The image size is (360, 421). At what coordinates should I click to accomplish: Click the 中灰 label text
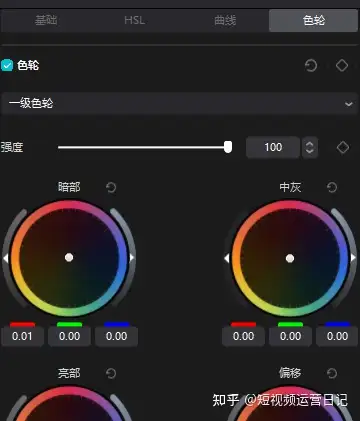click(x=290, y=187)
